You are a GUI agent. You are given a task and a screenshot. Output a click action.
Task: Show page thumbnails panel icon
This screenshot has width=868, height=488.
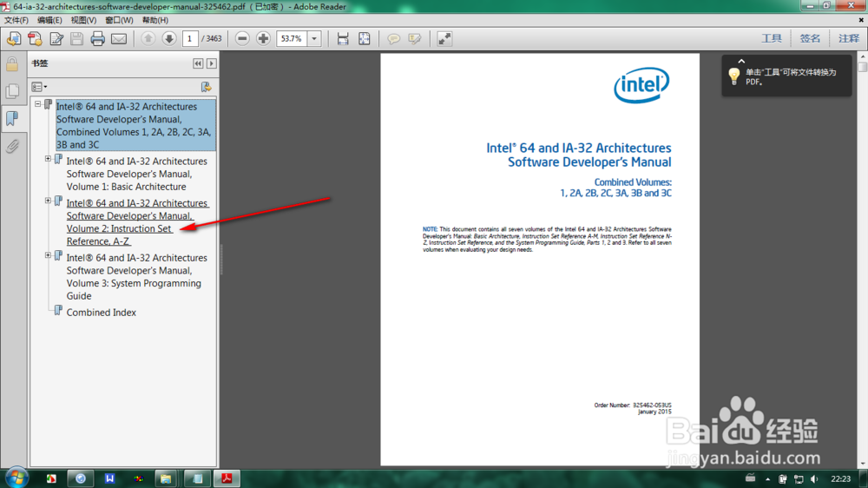(12, 91)
